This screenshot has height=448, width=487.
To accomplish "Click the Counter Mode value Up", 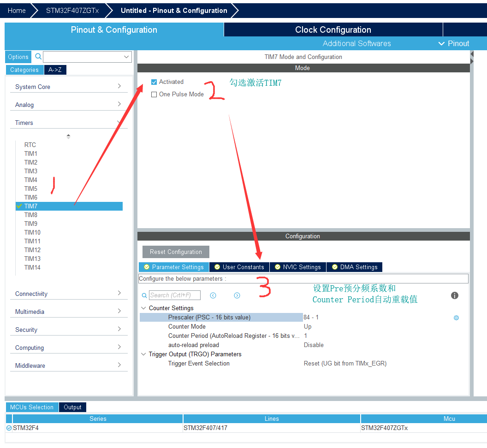I will click(308, 327).
